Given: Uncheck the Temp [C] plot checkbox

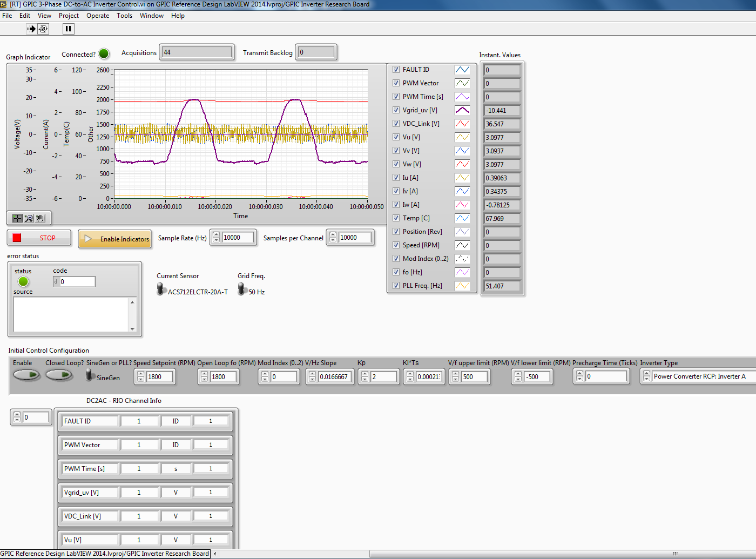Looking at the screenshot, I should (396, 218).
